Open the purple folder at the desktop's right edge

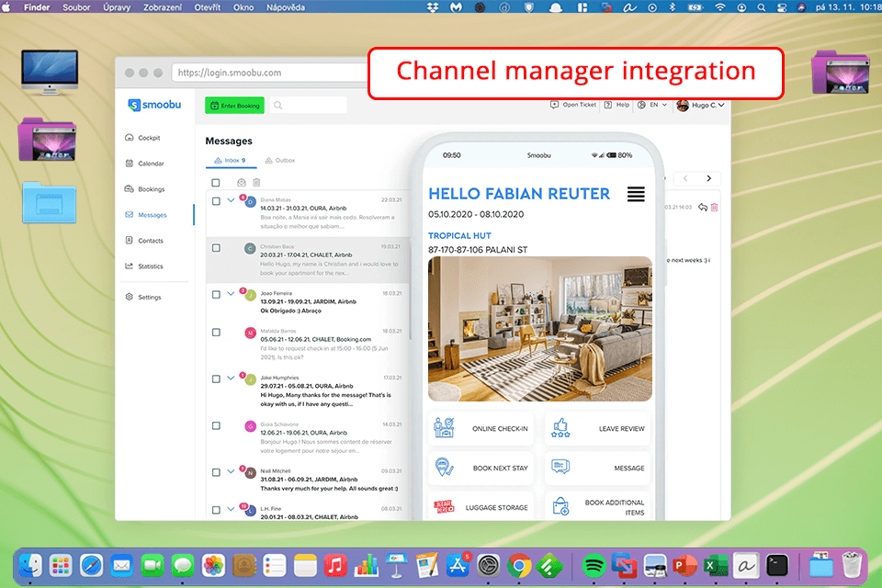[841, 72]
